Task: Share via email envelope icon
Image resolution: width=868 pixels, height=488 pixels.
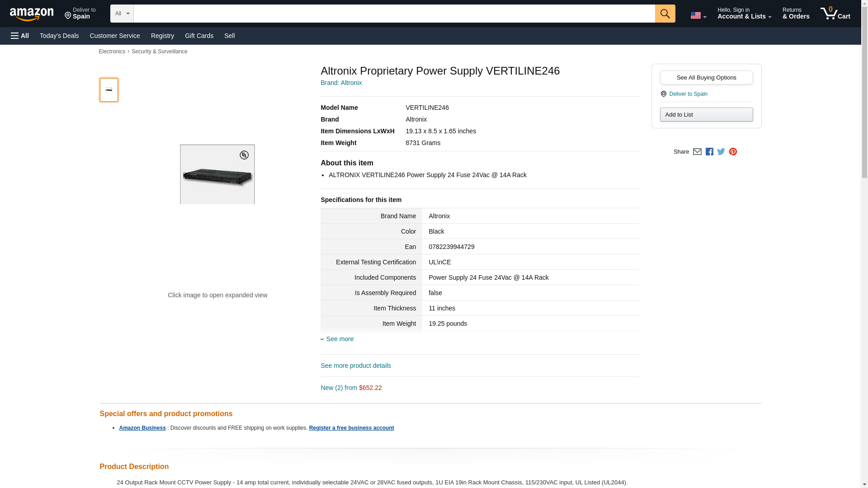Action: pyautogui.click(x=697, y=152)
